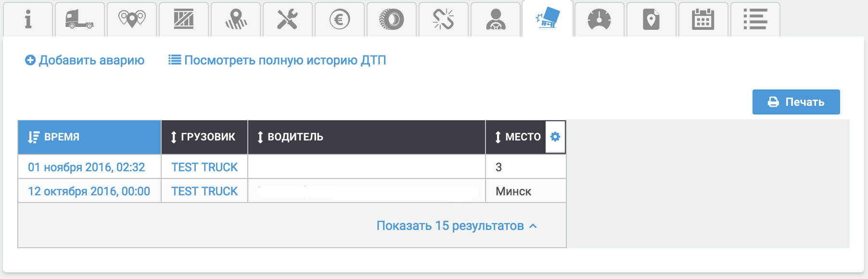868x279 pixels.
Task: Open the info tab
Action: coord(28,20)
